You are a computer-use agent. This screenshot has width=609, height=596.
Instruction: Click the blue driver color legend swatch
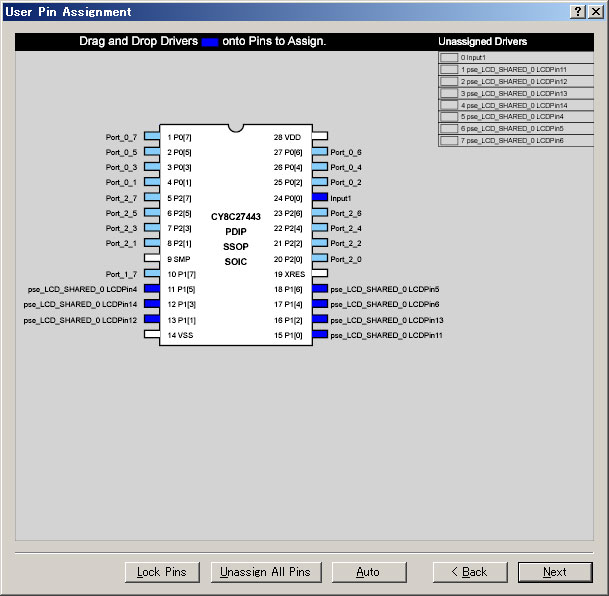click(210, 42)
